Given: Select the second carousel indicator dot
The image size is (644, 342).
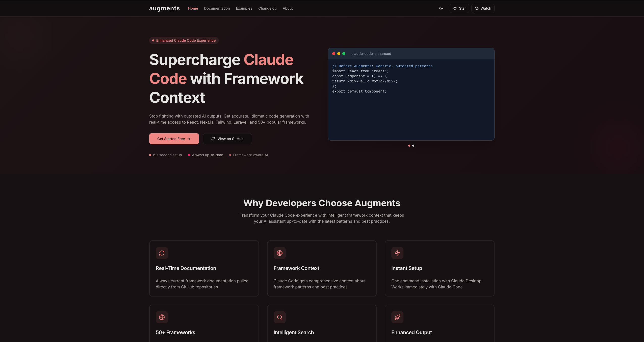Looking at the screenshot, I should (413, 146).
